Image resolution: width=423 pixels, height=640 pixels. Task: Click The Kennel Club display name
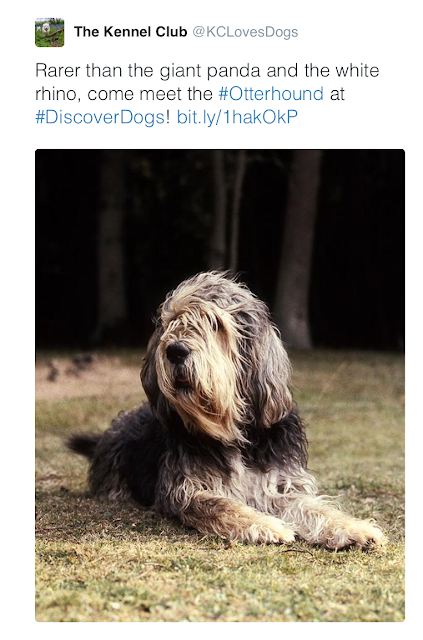pyautogui.click(x=130, y=32)
